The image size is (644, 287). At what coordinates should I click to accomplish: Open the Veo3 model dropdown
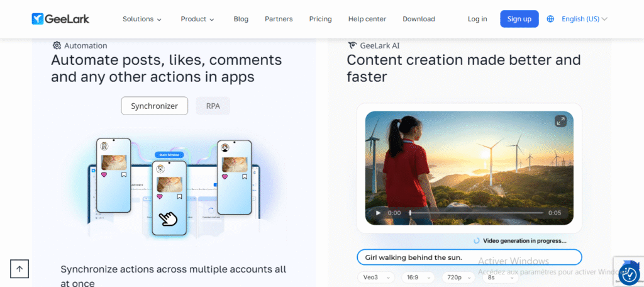pos(376,277)
